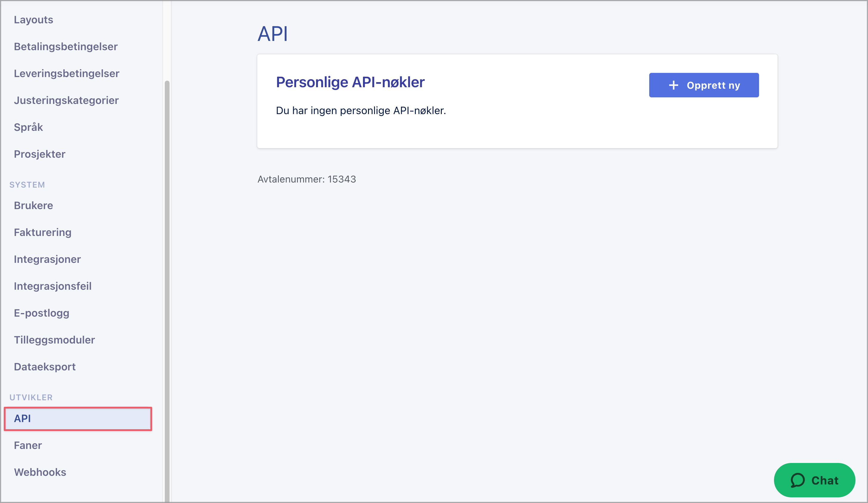Open Dataeksport page
This screenshot has width=868, height=503.
[x=44, y=367]
